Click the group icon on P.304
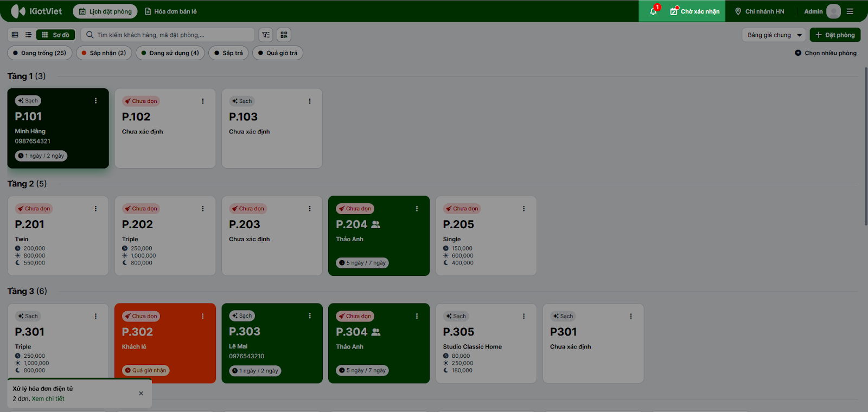 pos(376,332)
